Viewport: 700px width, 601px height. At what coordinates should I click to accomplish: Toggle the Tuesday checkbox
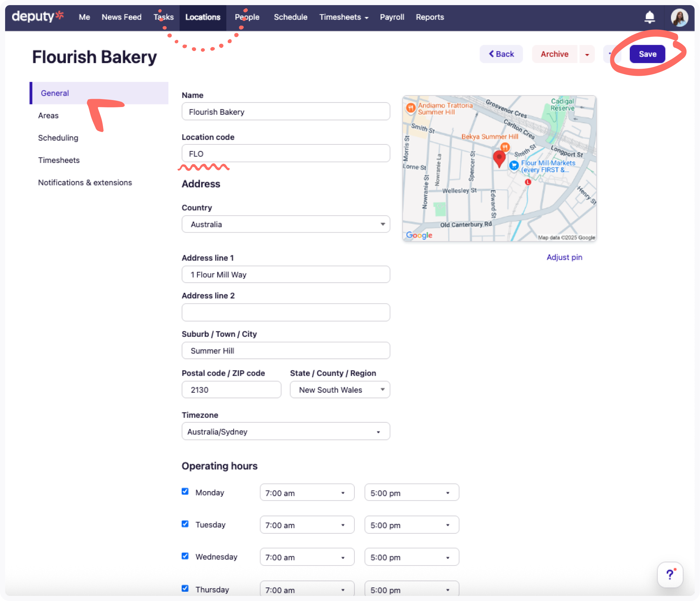(x=185, y=524)
